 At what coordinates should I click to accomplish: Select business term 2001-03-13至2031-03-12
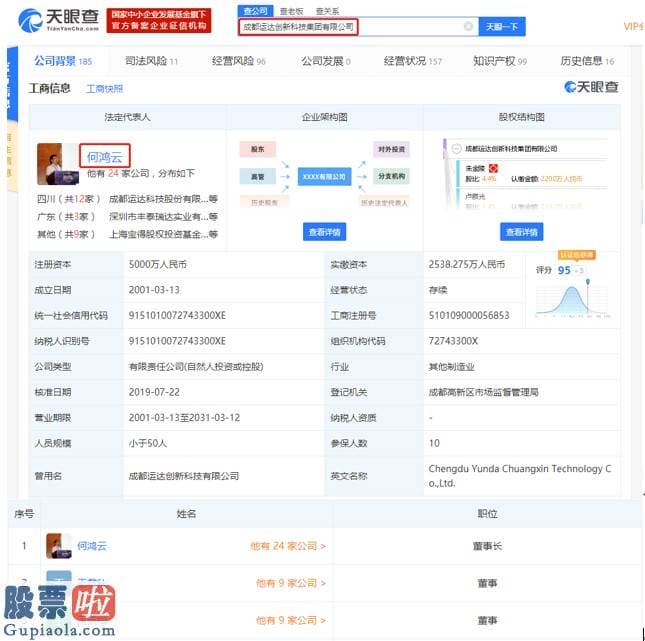click(x=184, y=418)
